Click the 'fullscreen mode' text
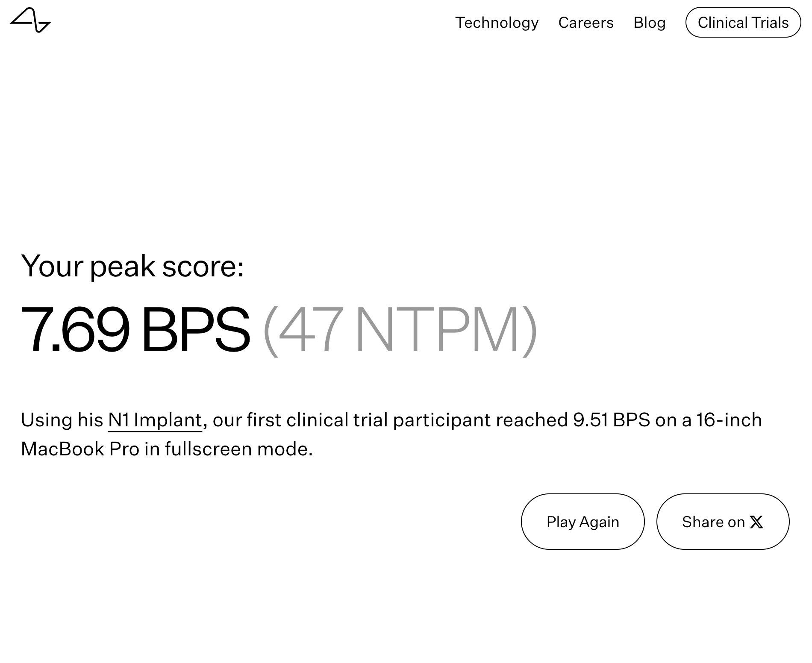The height and width of the screenshot is (663, 812). [x=238, y=449]
